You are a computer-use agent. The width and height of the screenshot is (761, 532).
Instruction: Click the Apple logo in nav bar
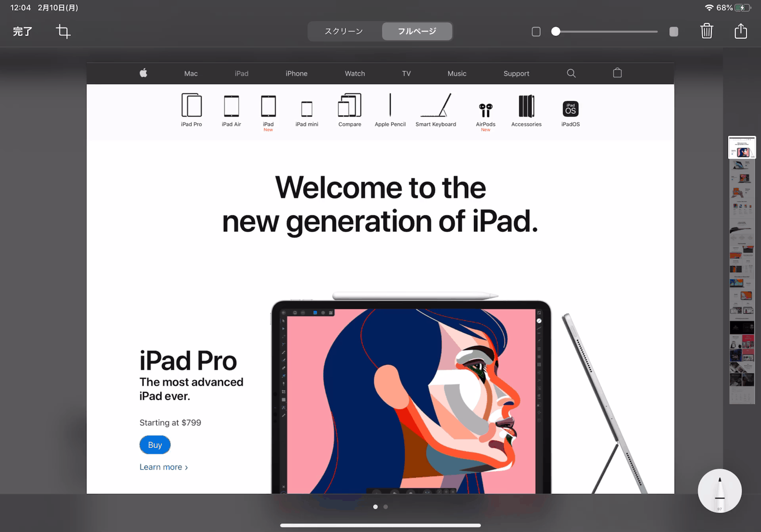144,73
